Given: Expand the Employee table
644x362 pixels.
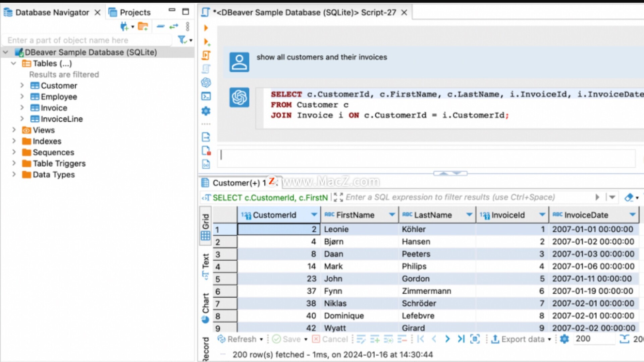Looking at the screenshot, I should [22, 97].
